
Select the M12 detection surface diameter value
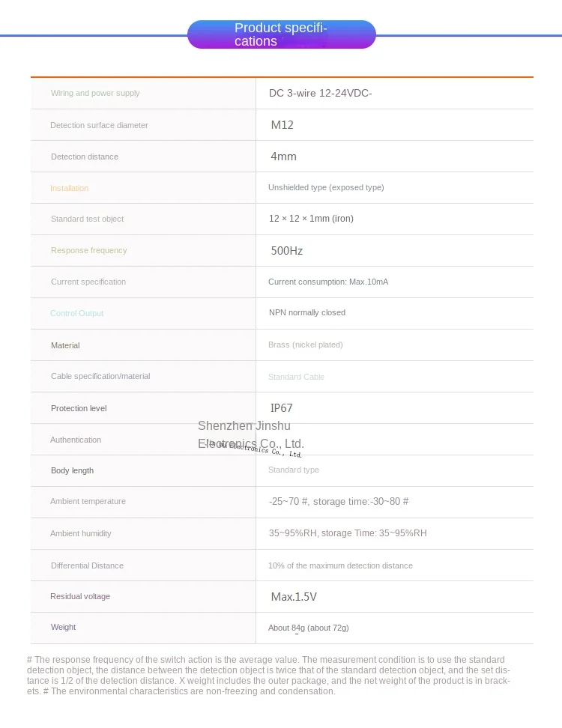coord(282,125)
